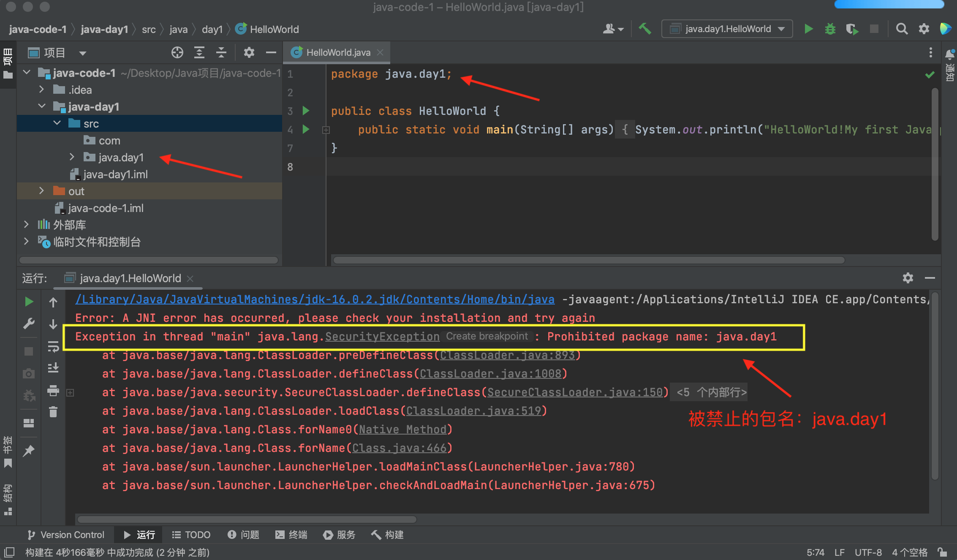Open notifications bell on right sidebar
957x560 pixels.
point(949,54)
